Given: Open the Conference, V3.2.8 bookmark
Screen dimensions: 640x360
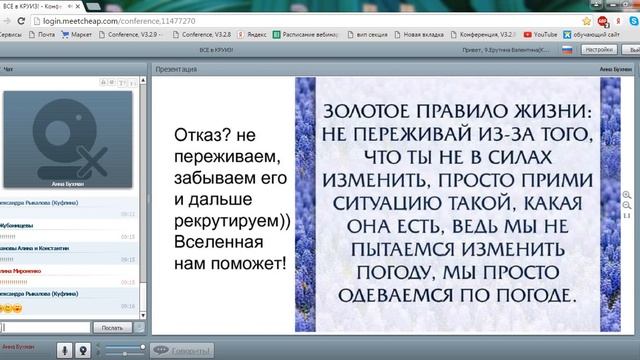Looking at the screenshot, I should (202, 35).
